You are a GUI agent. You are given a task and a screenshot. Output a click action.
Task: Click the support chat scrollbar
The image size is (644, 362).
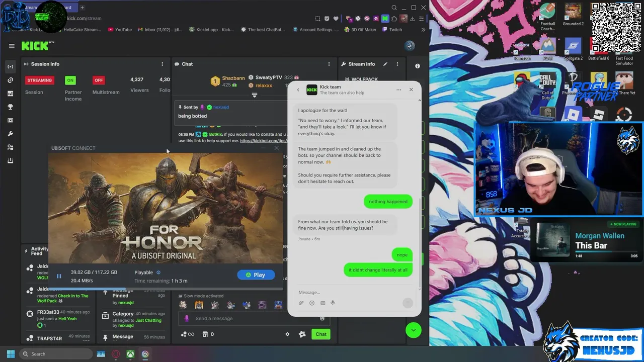coord(420,244)
